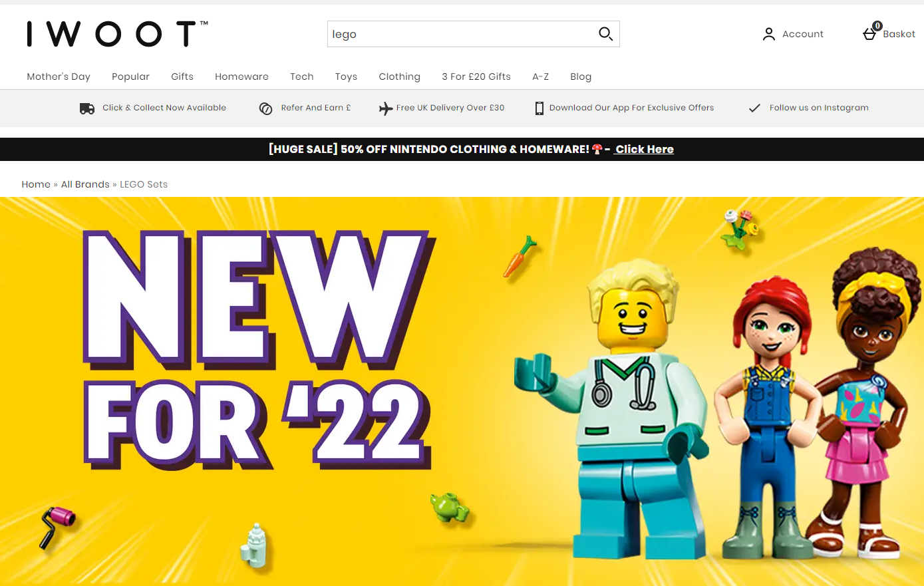Follow the Click Here sale link
This screenshot has height=586, width=924.
click(644, 149)
